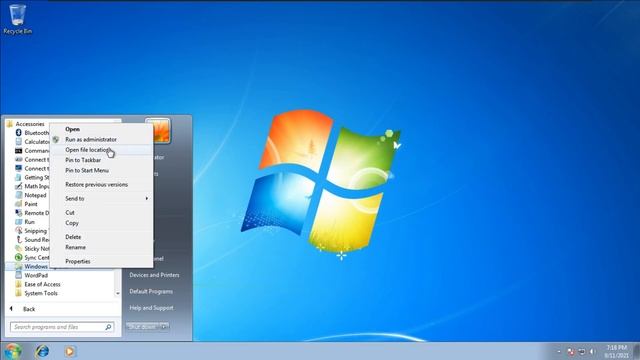
Task: Open Properties from the context menu
Action: pyautogui.click(x=101, y=261)
